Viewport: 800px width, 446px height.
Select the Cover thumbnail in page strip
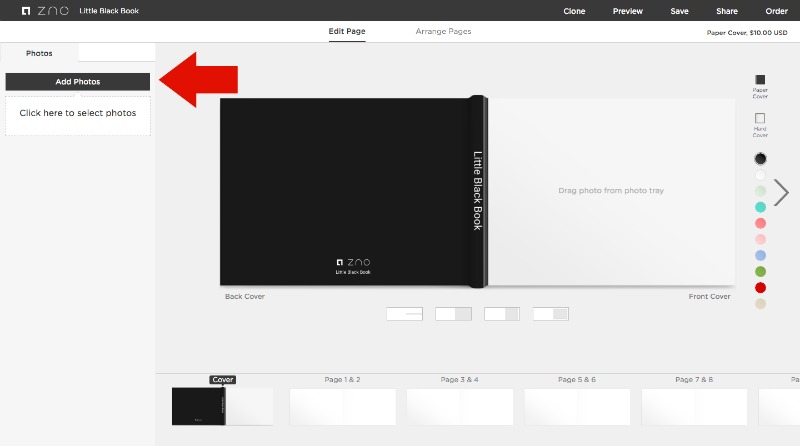(222, 406)
